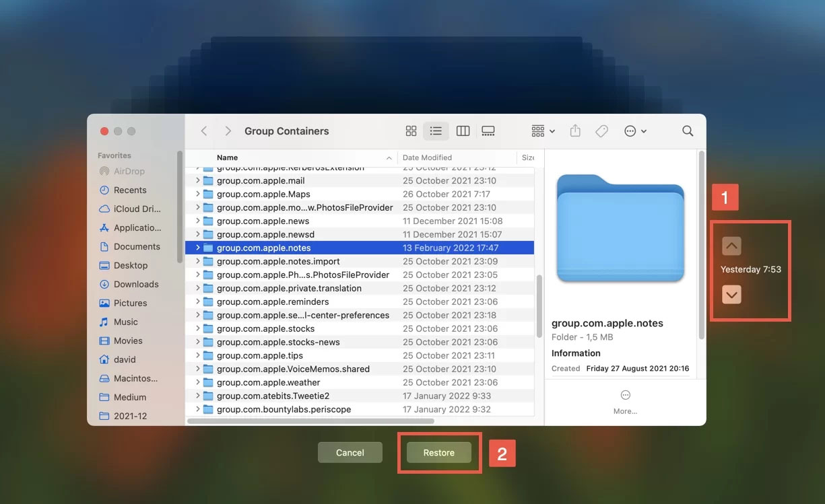Click the Yesterday 7:53 timeline label
Viewport: 825px width, 504px height.
coord(751,270)
